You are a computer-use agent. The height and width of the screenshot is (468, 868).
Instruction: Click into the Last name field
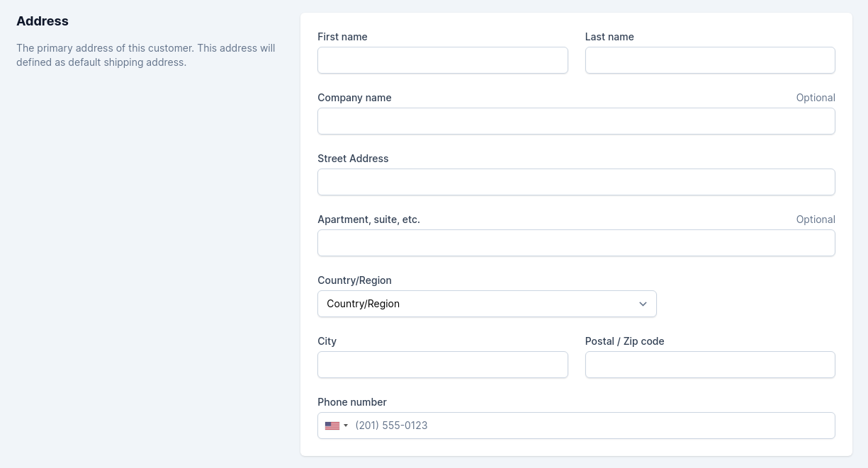[x=709, y=60]
